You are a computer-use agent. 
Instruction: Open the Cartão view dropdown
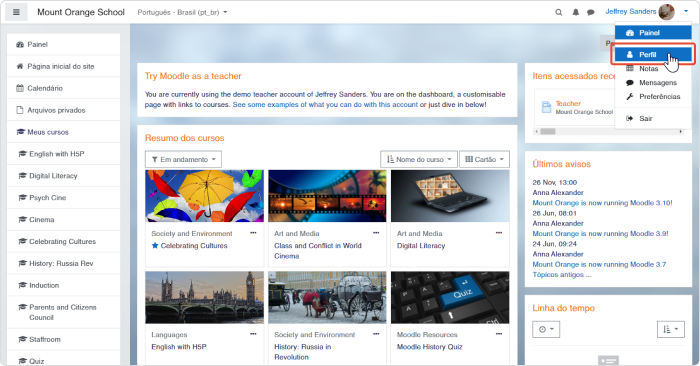click(x=484, y=159)
